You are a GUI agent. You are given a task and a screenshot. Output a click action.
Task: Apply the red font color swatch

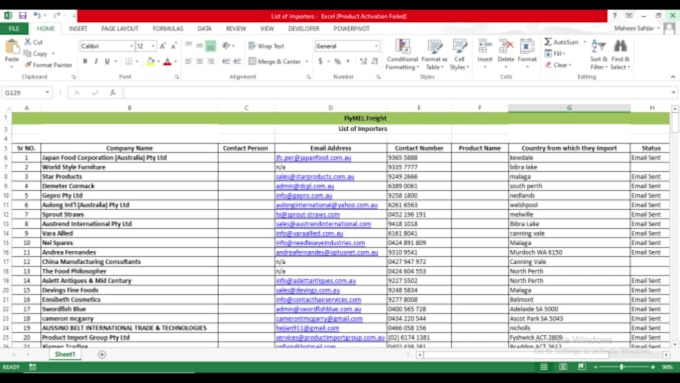pos(167,61)
